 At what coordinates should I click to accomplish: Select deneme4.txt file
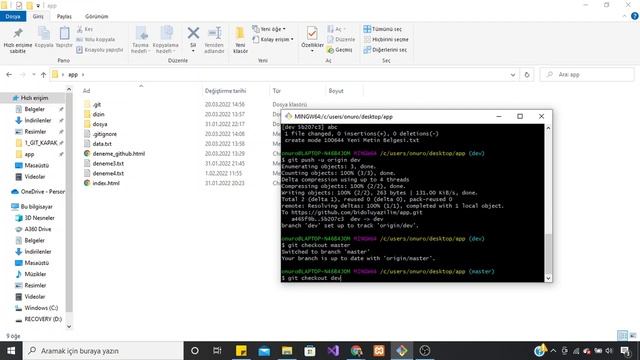click(108, 173)
